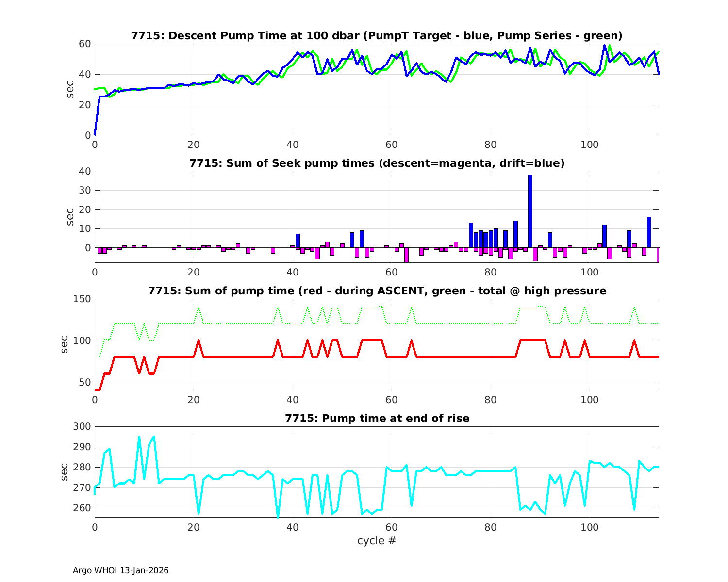Click the blue line peak near cycle 103
Screen dimensions: 728x582
coord(604,45)
